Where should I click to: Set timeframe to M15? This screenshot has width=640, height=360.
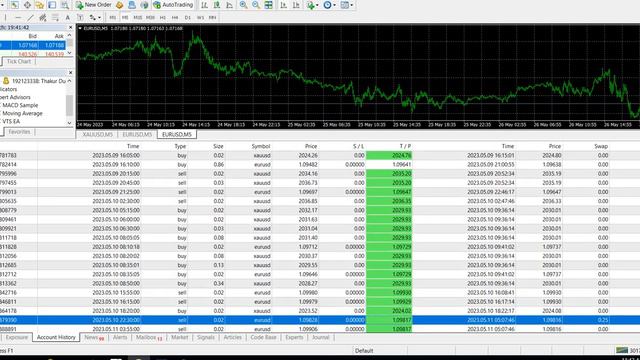pyautogui.click(x=138, y=18)
